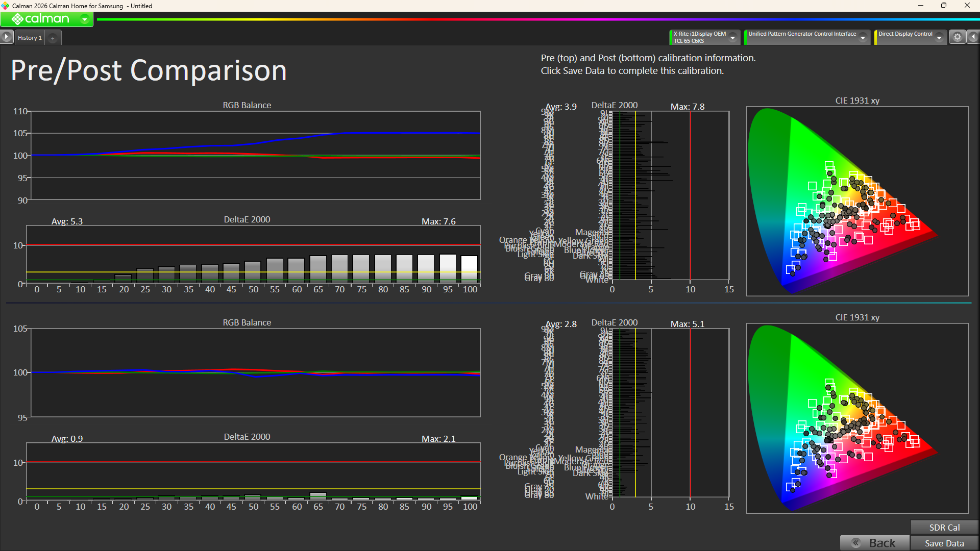
Task: Expand Unified Pattern Generator Control Interface dropdown
Action: click(863, 37)
